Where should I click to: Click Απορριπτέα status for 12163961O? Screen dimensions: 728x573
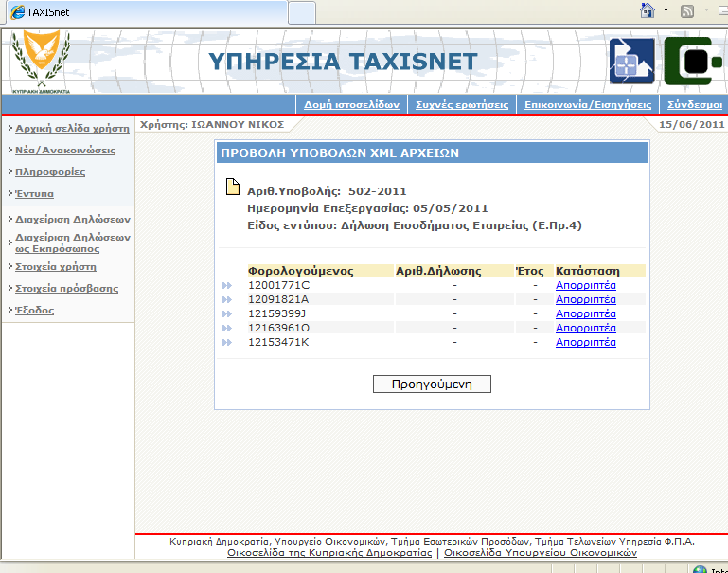[585, 329]
